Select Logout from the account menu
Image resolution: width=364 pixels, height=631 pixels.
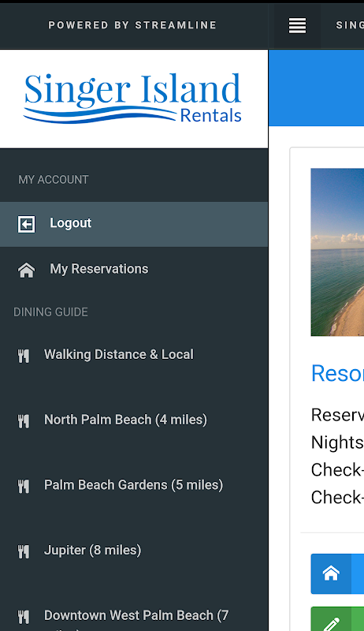pyautogui.click(x=134, y=224)
